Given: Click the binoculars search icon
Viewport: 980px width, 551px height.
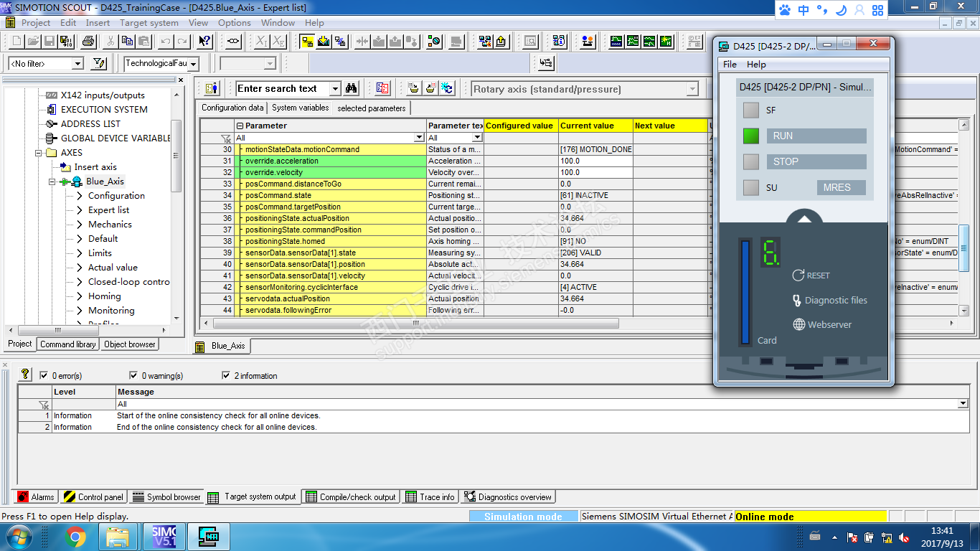Looking at the screenshot, I should pyautogui.click(x=352, y=88).
